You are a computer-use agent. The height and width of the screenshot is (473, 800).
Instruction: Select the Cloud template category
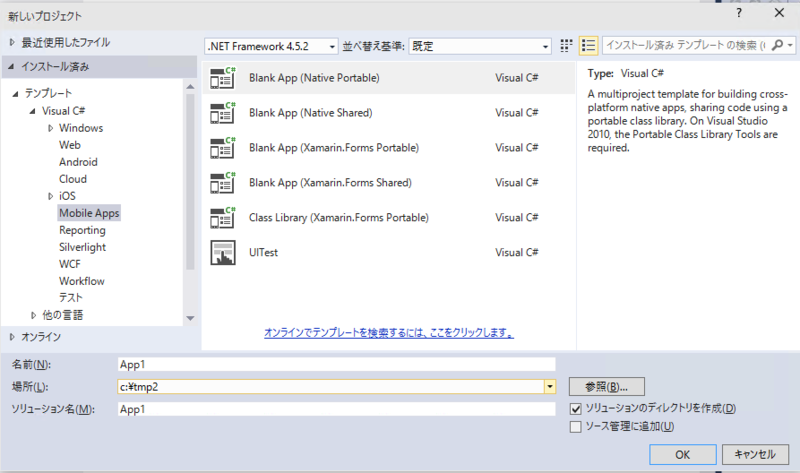(x=73, y=179)
